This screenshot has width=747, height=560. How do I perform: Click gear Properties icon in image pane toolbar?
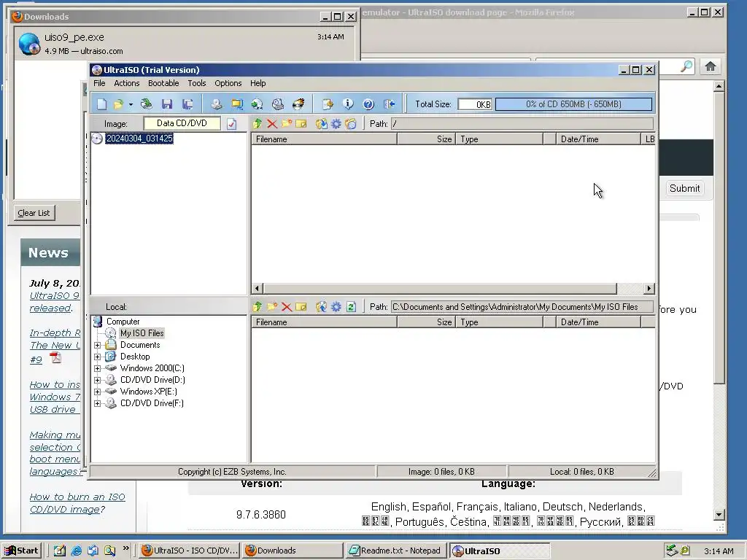pos(336,124)
